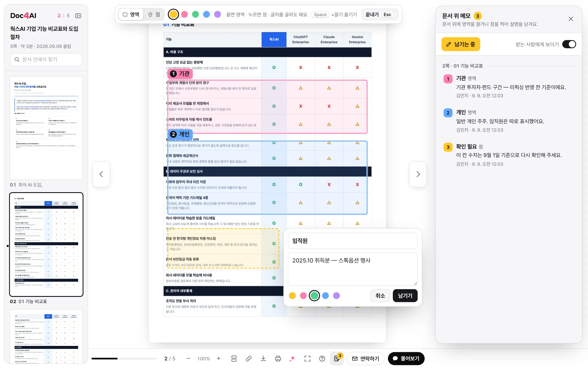Open the third page thumbnail in sidebar
The width and height of the screenshot is (588, 368).
tap(46, 337)
